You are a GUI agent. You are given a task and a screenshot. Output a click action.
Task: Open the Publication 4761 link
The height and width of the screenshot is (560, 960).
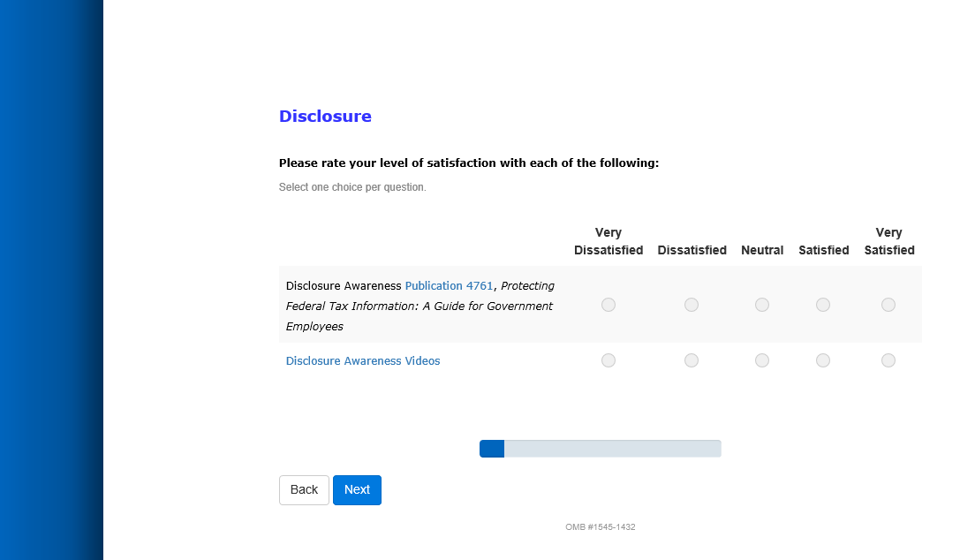click(x=449, y=286)
